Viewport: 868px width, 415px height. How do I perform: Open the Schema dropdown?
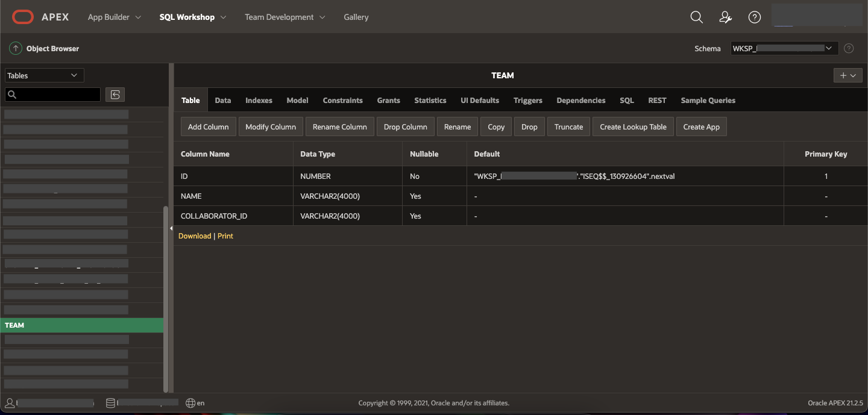(784, 48)
